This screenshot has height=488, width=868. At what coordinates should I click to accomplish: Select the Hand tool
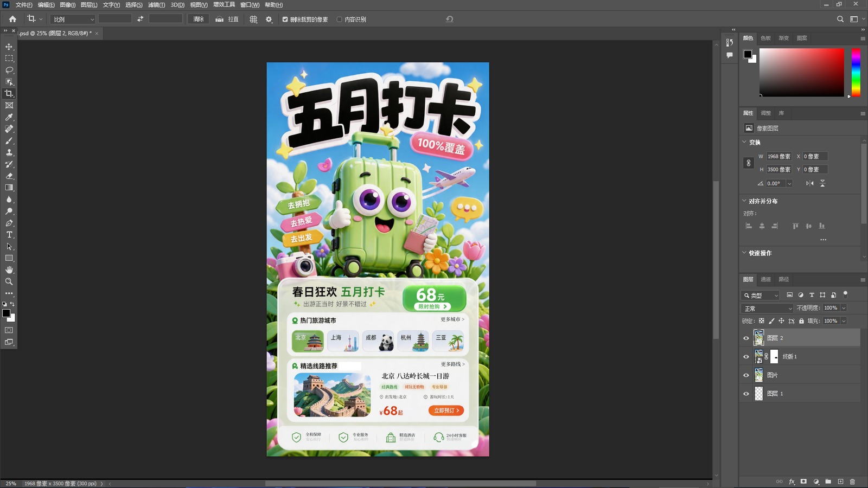click(x=9, y=270)
